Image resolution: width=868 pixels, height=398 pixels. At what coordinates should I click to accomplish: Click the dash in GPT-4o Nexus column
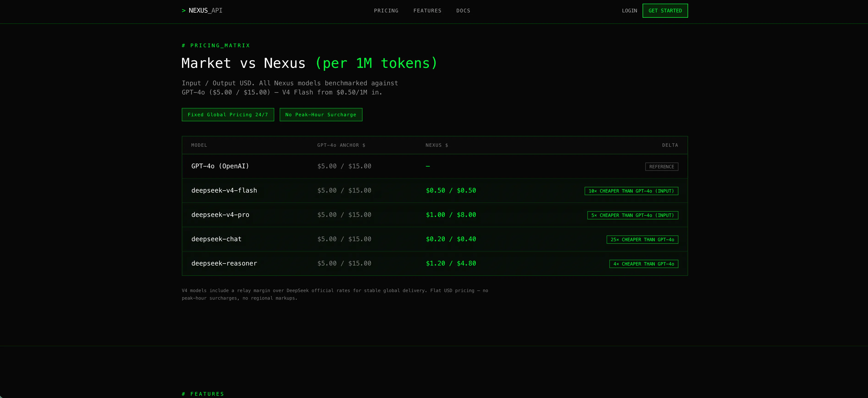(x=428, y=166)
